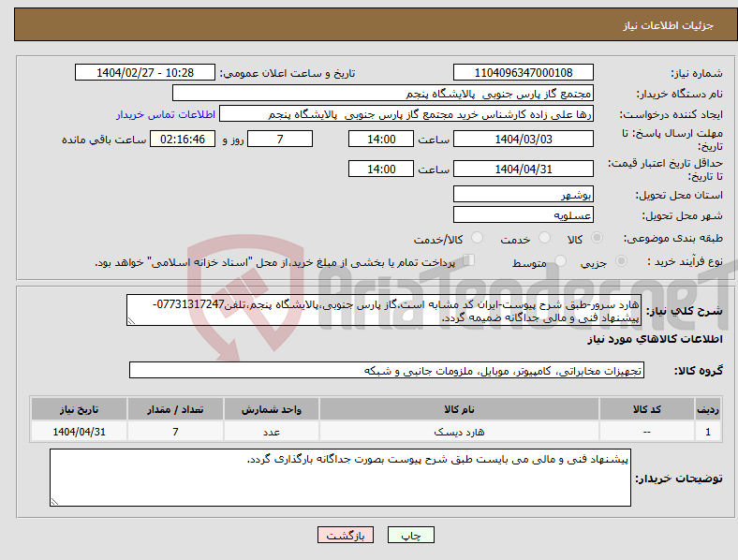Click the ساعت باقی مانده label

point(104,140)
